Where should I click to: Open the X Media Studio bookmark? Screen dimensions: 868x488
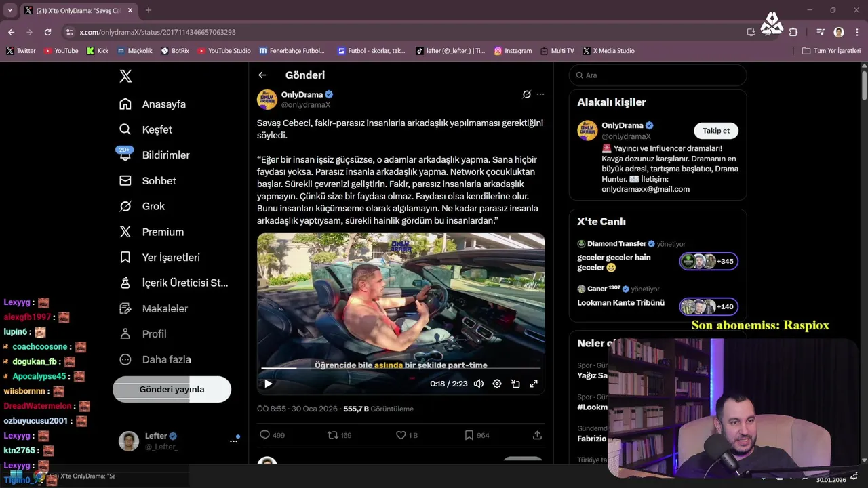point(609,51)
